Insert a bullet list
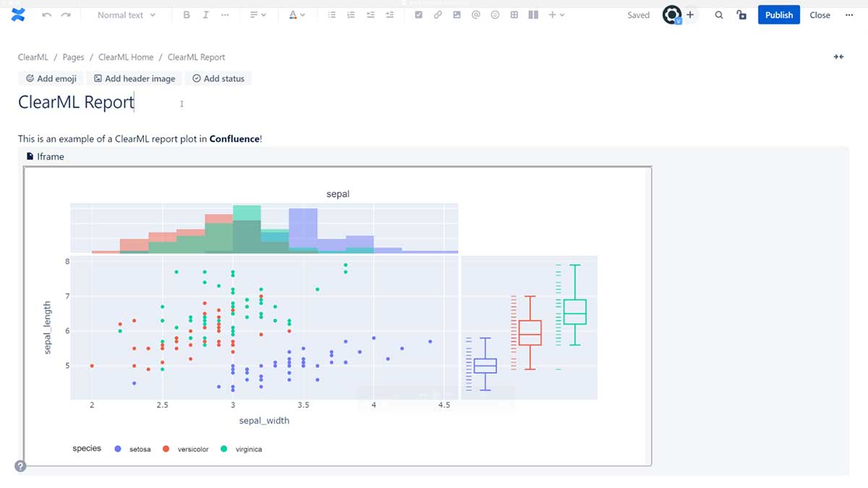This screenshot has height=488, width=868. pos(332,14)
